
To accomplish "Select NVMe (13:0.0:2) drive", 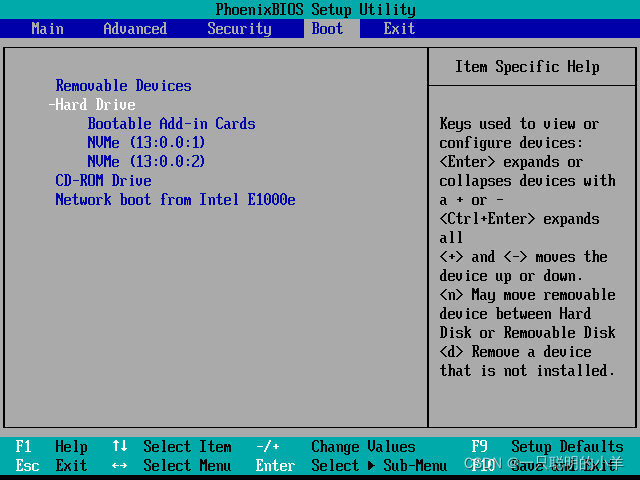I will point(146,162).
